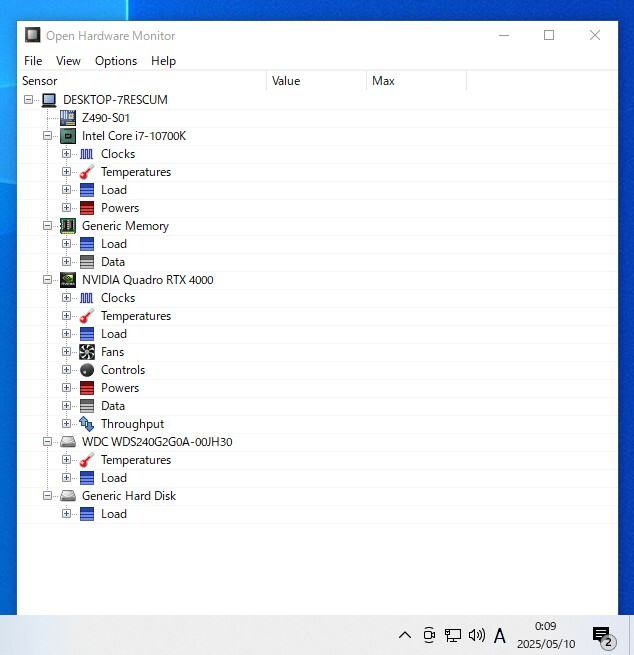Click the IME input mode A indicator
Image resolution: width=634 pixels, height=655 pixels.
tap(500, 636)
